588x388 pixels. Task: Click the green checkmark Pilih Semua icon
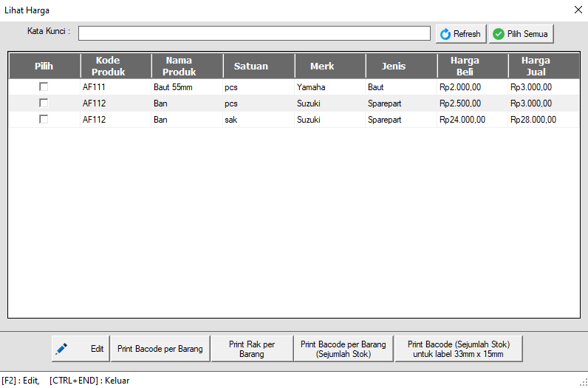(x=499, y=34)
